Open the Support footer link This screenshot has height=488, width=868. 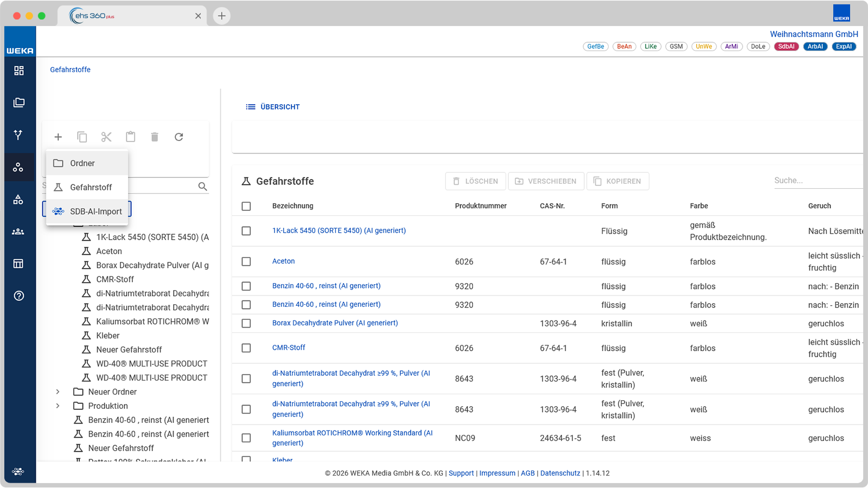[x=461, y=473]
